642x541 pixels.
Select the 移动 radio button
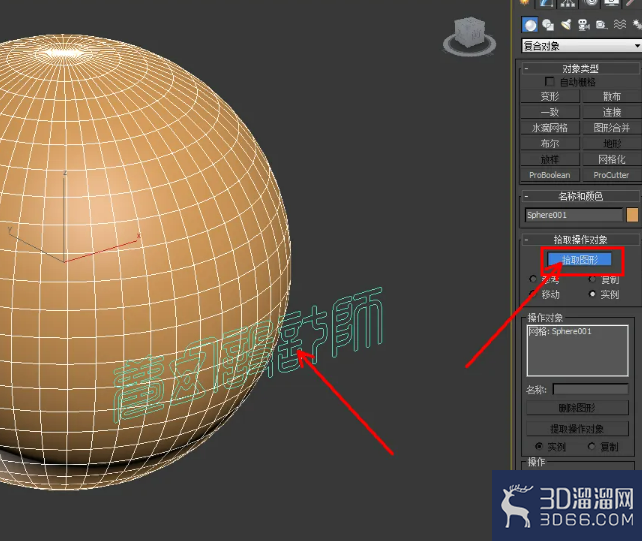[x=533, y=294]
